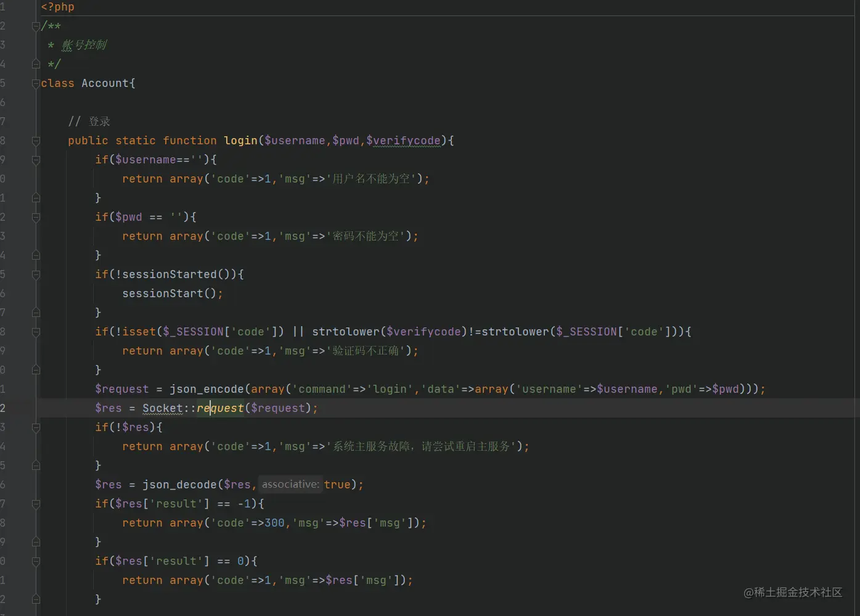This screenshot has height=616, width=860.
Task: Click the login function name
Action: pos(240,141)
